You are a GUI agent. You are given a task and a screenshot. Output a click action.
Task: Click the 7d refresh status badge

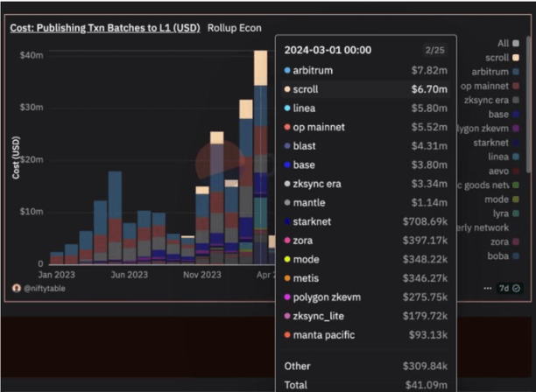(509, 288)
